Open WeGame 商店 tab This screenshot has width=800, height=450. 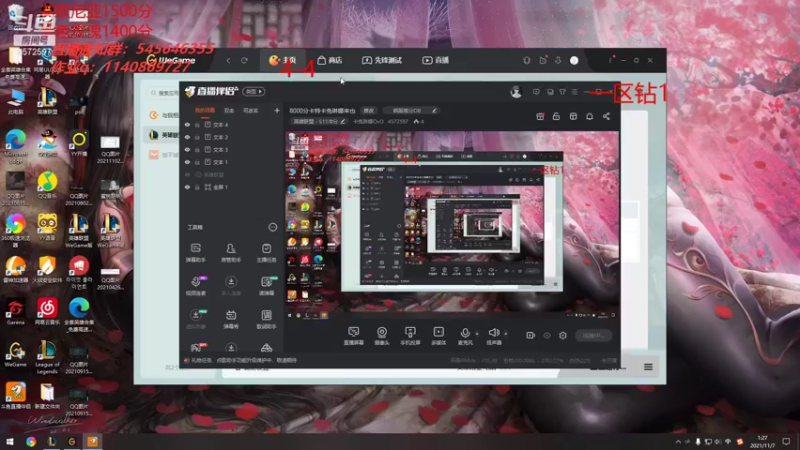pos(330,60)
